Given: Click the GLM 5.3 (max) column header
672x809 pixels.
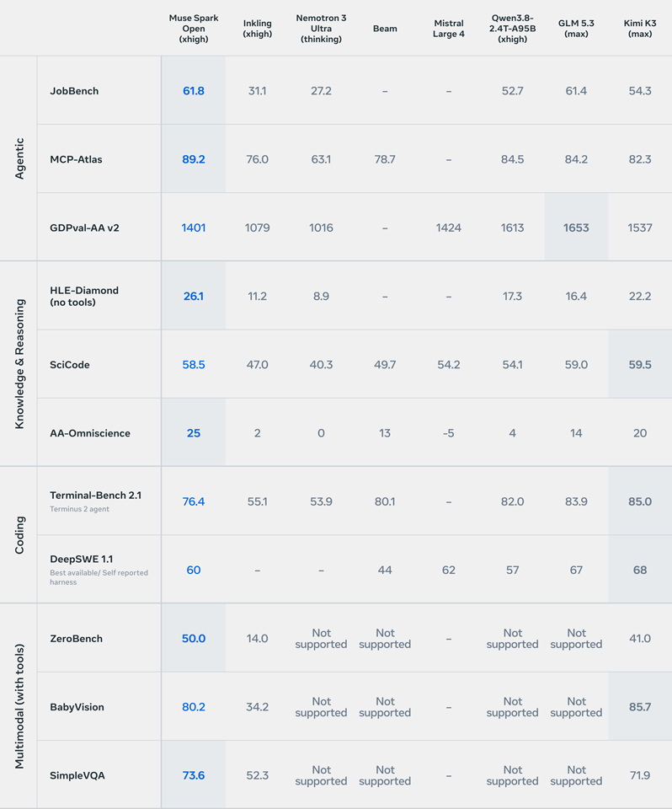Looking at the screenshot, I should [x=576, y=29].
